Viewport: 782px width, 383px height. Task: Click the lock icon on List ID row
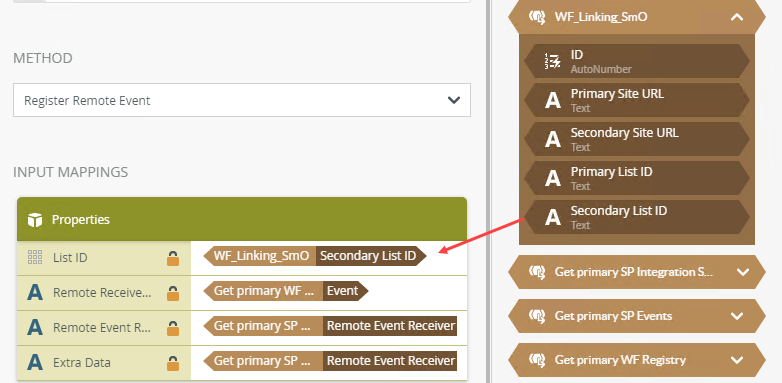click(x=173, y=258)
